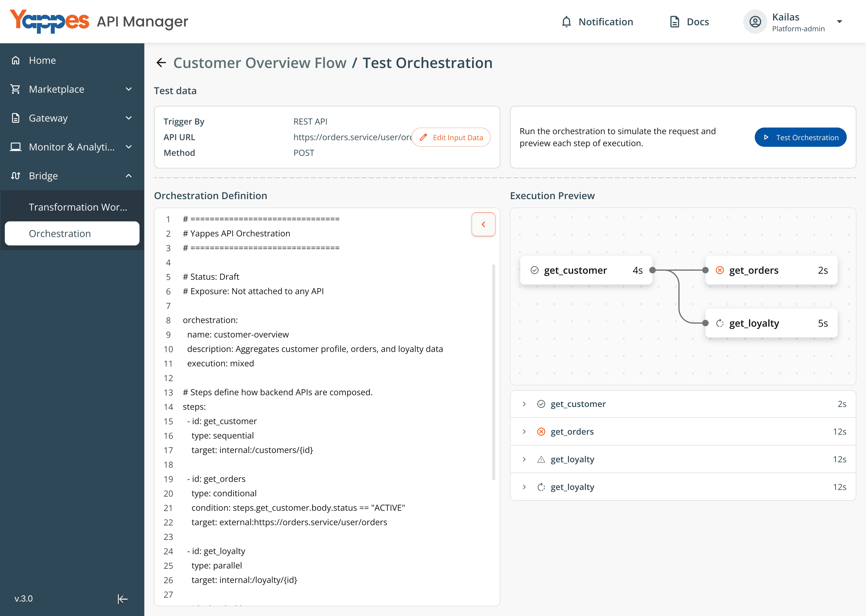
Task: Click the 'POST' method value
Action: (x=304, y=153)
